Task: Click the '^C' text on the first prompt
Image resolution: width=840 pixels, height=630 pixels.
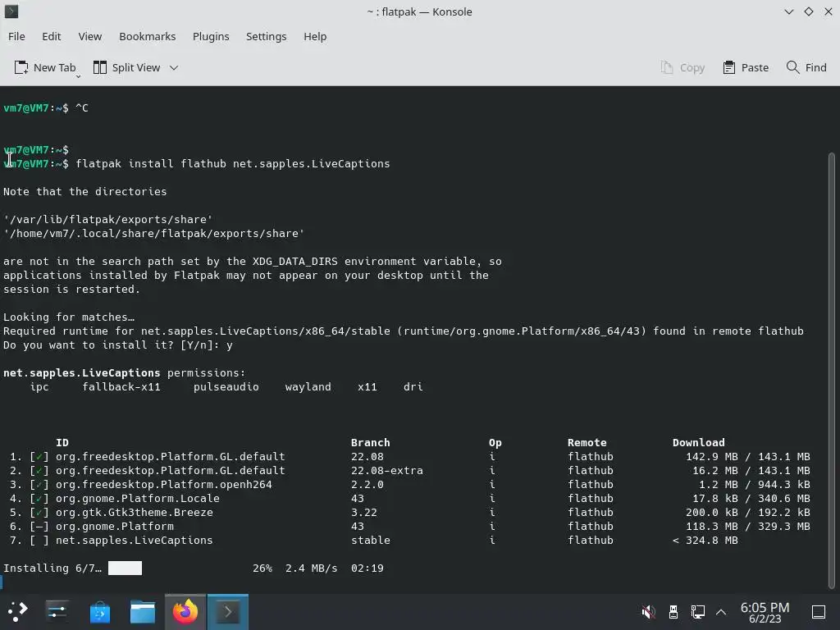Action: click(82, 108)
